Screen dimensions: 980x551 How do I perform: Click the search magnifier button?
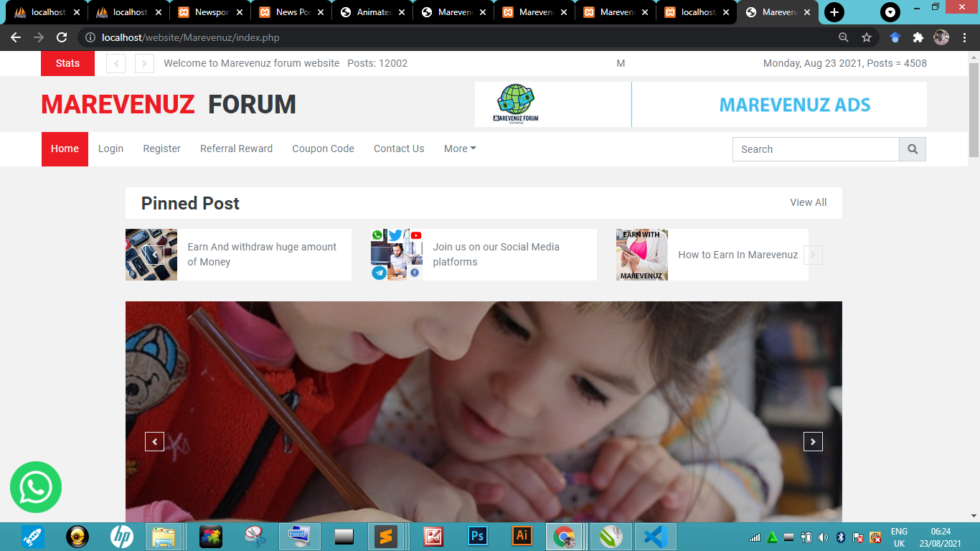pos(913,149)
